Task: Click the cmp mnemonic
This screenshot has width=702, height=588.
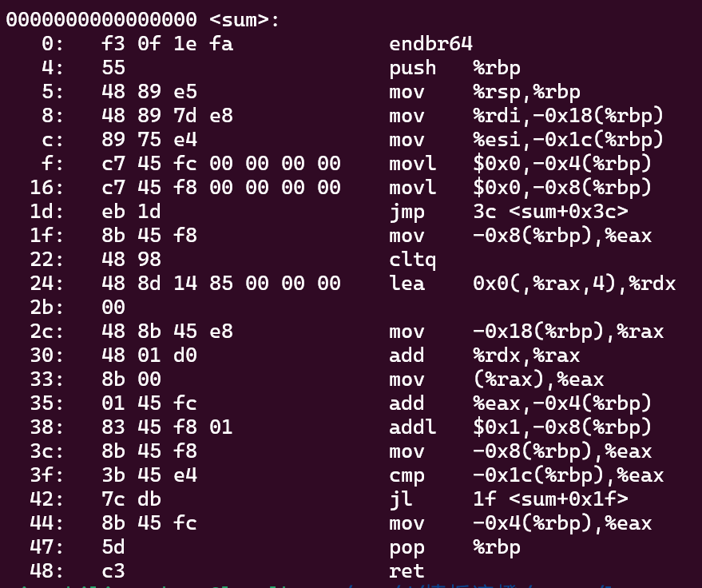Action: (407, 475)
